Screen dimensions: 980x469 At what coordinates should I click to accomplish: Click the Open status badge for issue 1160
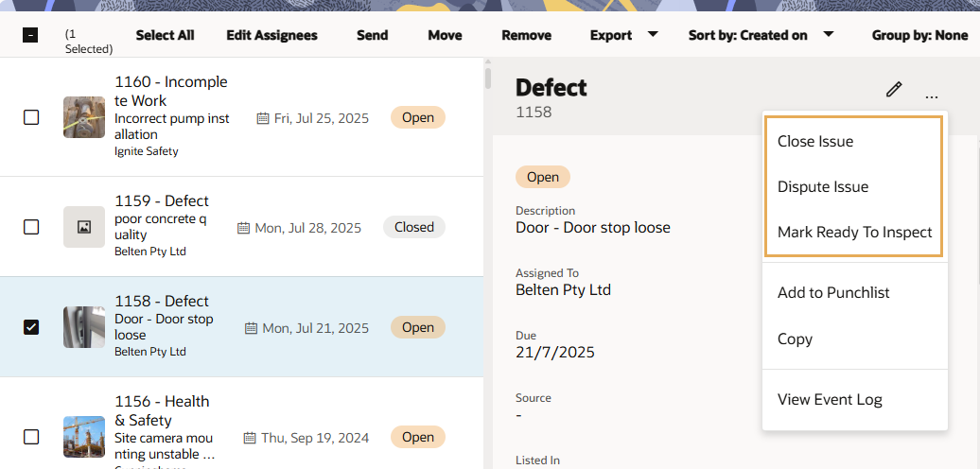418,117
